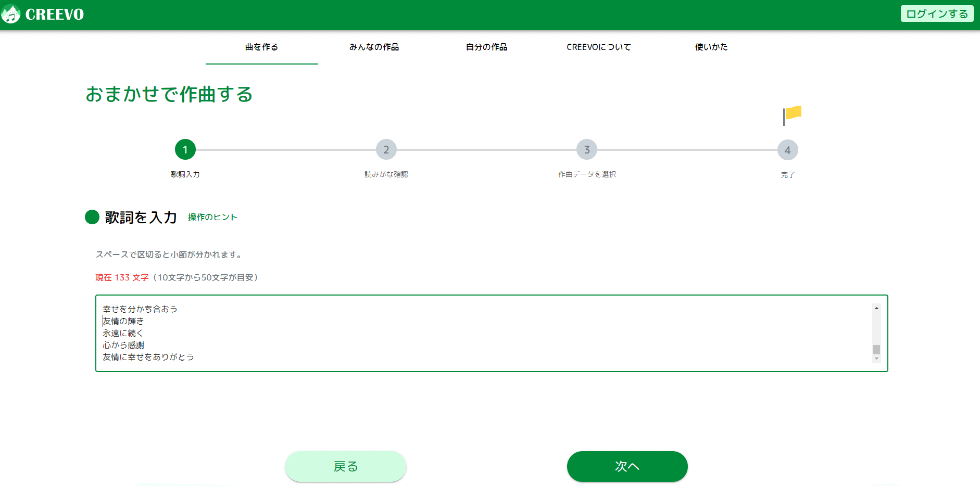Click the lyrics scrollbar up arrow
Viewport: 980px width, 486px height.
[876, 308]
